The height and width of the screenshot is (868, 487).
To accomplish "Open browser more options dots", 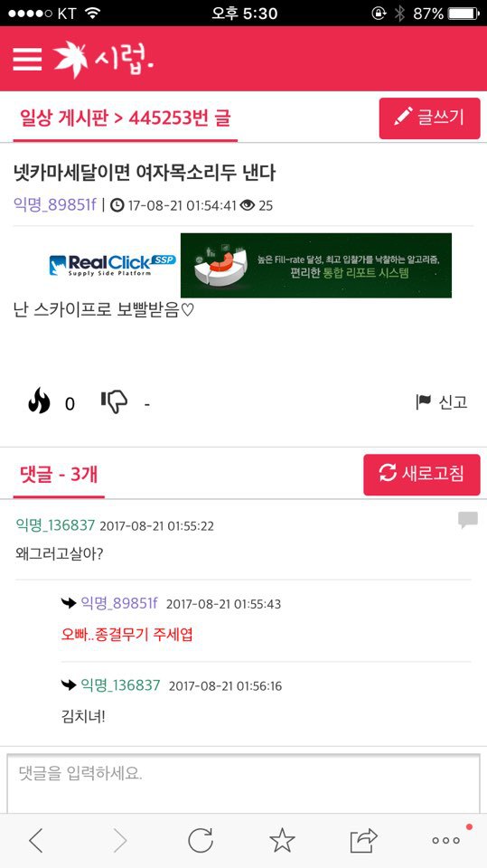I will pos(446,840).
